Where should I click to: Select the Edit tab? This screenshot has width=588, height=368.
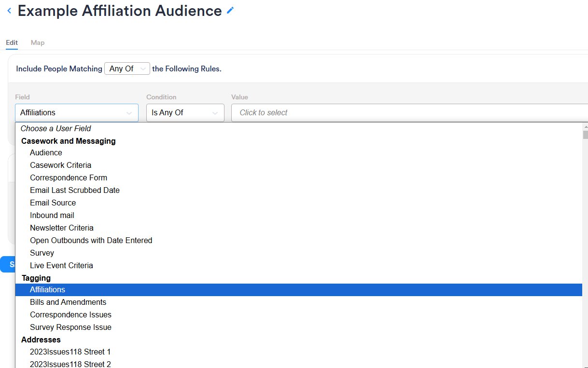tap(12, 42)
